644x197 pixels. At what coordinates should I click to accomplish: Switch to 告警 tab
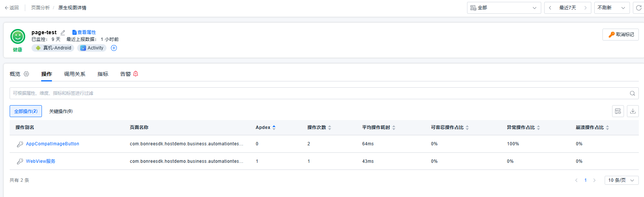(125, 74)
